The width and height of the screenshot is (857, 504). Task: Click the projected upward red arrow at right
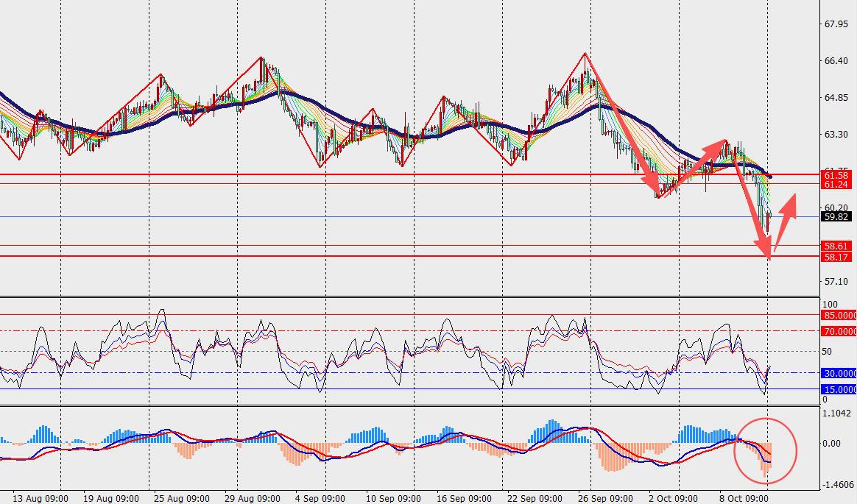tap(785, 212)
